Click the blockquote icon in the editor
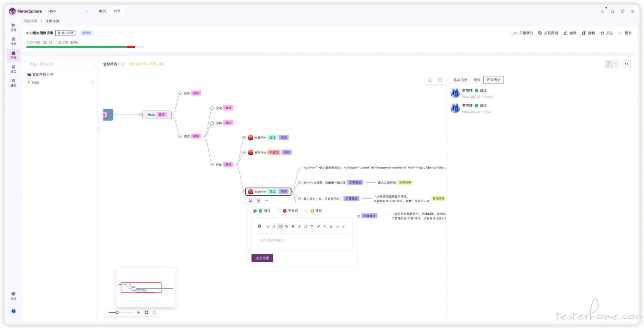 tap(331, 226)
